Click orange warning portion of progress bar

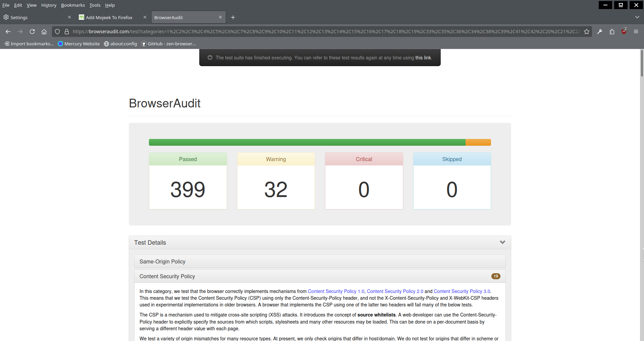tap(478, 142)
